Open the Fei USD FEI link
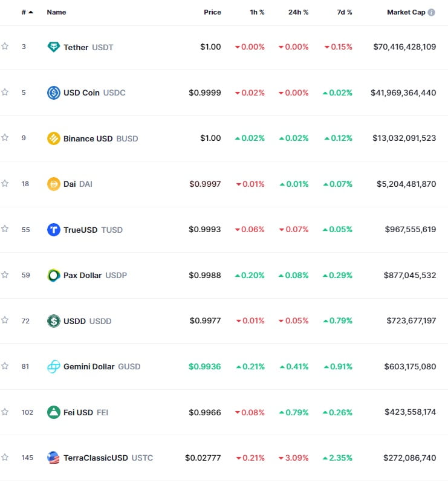 click(85, 412)
